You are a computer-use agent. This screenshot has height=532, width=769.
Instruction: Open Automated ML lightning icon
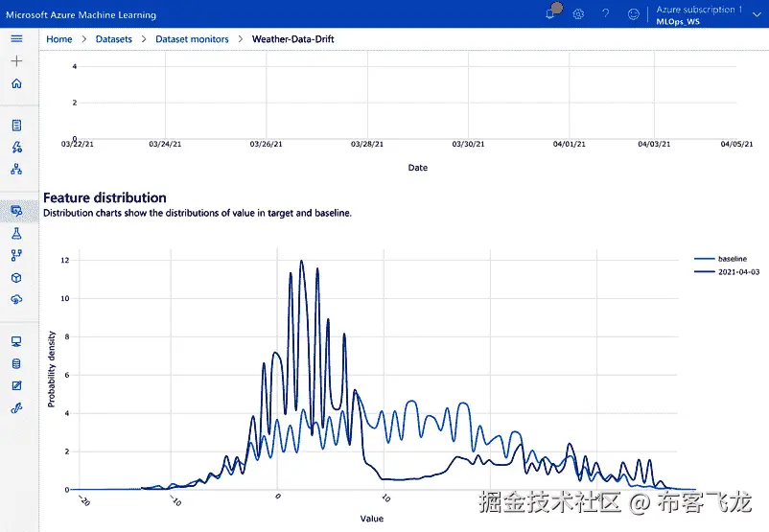16,147
